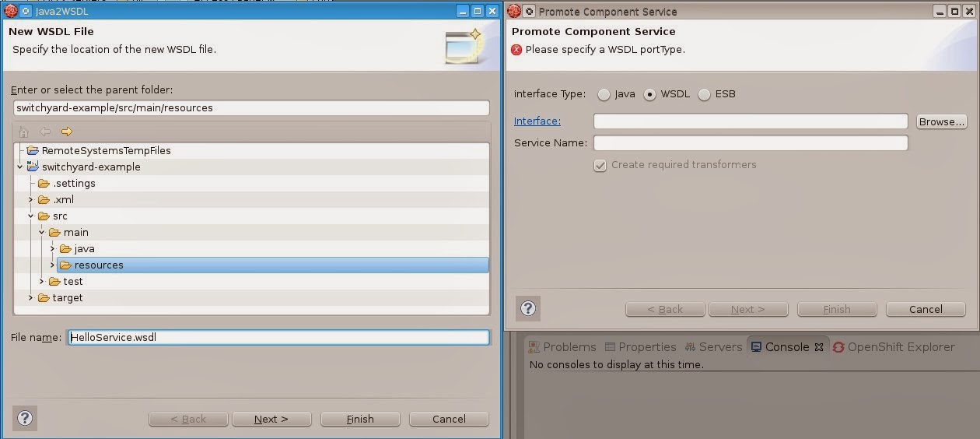Select the java folder in tree
The height and width of the screenshot is (439, 980).
pyautogui.click(x=84, y=249)
